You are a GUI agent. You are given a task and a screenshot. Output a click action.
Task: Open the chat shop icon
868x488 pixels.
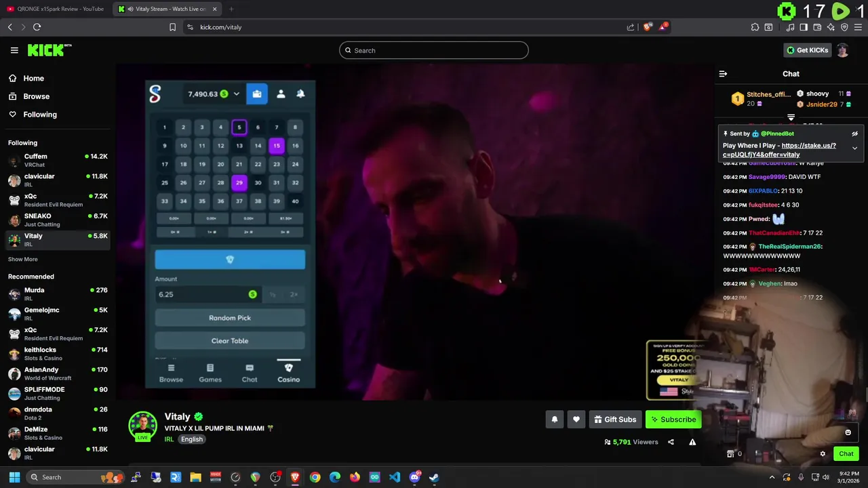730,454
